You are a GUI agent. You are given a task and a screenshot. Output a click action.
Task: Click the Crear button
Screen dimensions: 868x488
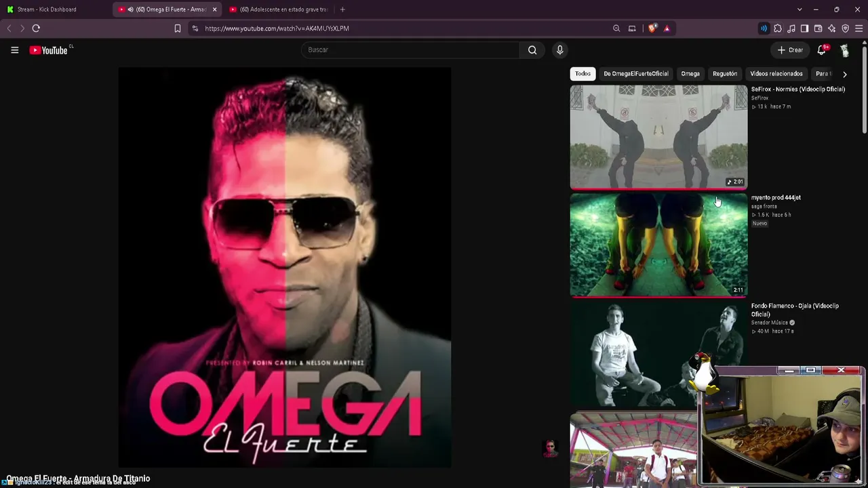pos(790,49)
